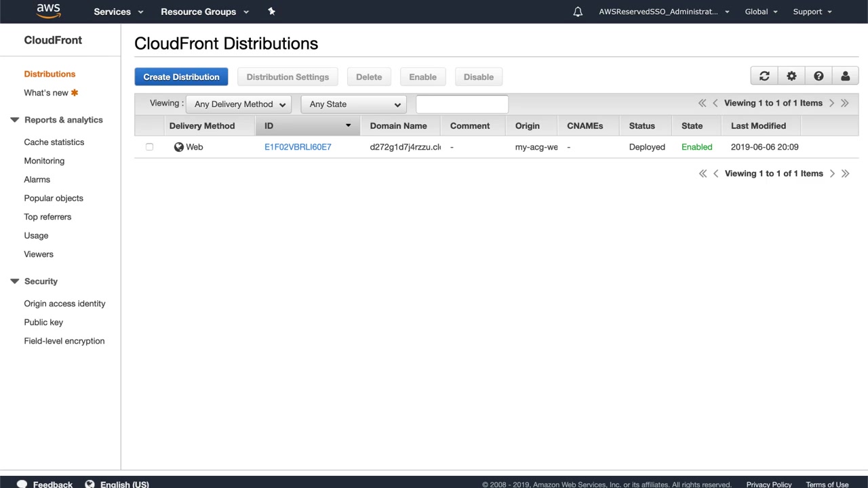Go to next page in bottom pager

[x=832, y=174]
